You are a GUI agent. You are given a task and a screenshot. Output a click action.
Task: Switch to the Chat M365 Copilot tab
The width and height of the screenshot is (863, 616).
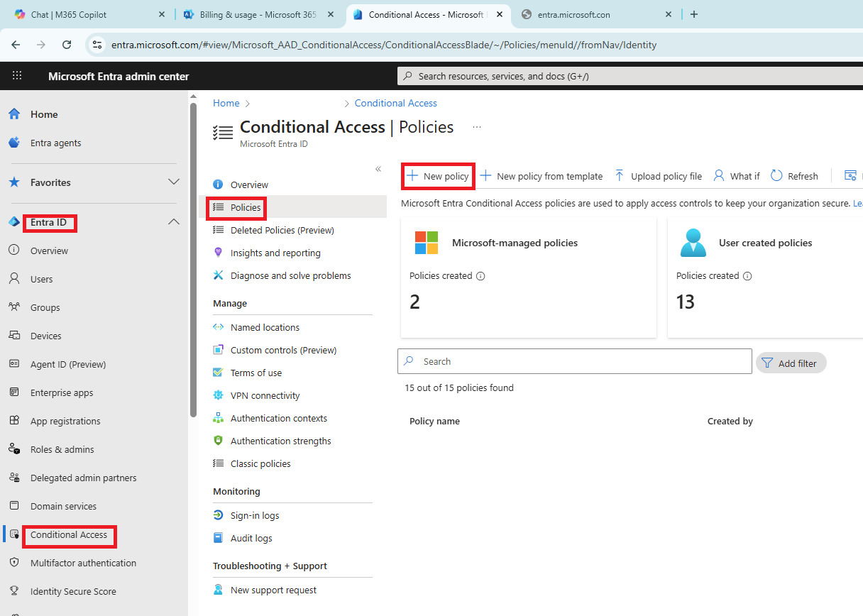(78, 13)
